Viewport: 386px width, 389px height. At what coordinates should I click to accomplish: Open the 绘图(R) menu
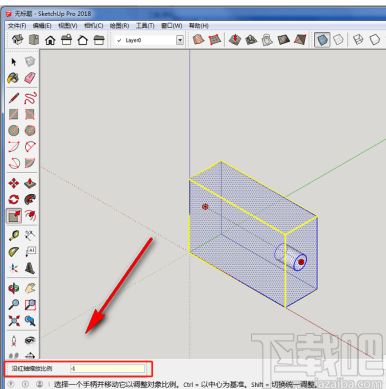pyautogui.click(x=119, y=26)
